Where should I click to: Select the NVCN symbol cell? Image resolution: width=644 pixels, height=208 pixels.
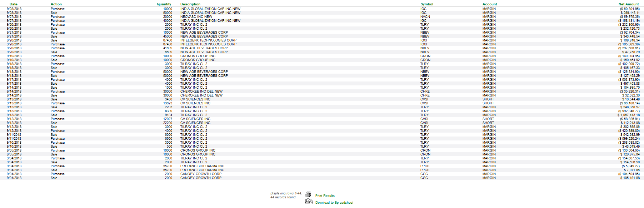pos(425,17)
